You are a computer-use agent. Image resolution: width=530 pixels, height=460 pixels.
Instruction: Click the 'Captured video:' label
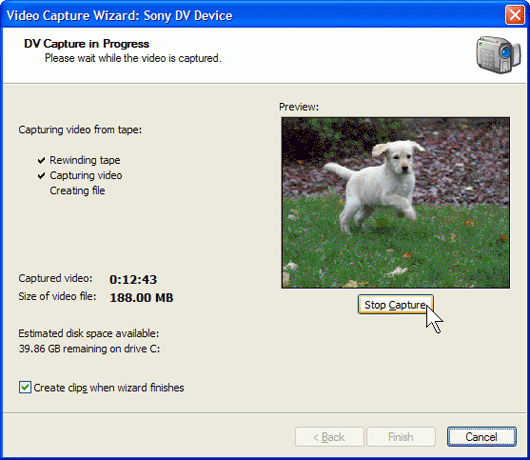(x=55, y=278)
